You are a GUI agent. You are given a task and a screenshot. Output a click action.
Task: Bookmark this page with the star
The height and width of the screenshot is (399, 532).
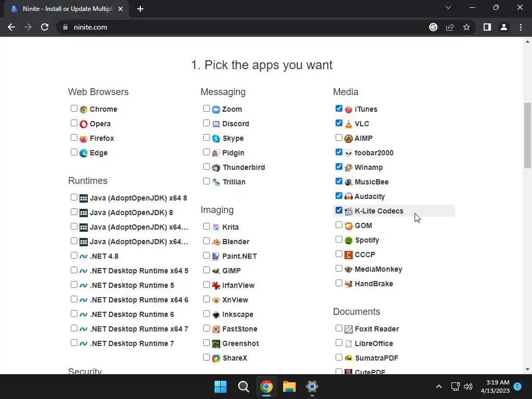point(467,27)
